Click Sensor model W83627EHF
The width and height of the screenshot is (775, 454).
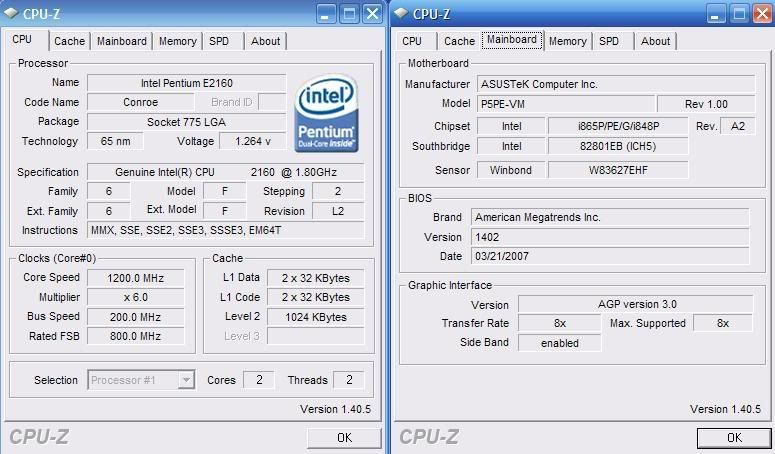[x=618, y=170]
